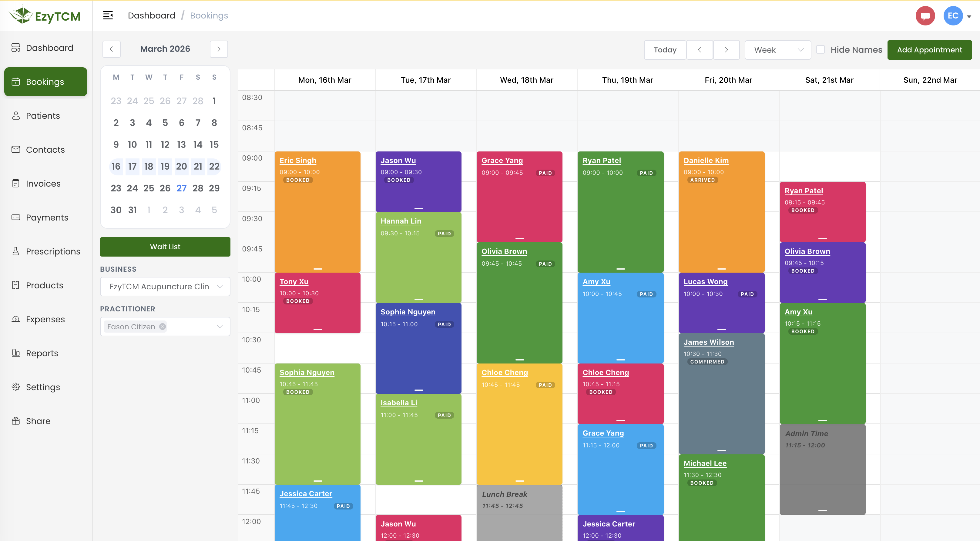Click the sidebar collapse hamburger icon
Image resolution: width=980 pixels, height=541 pixels.
click(108, 15)
